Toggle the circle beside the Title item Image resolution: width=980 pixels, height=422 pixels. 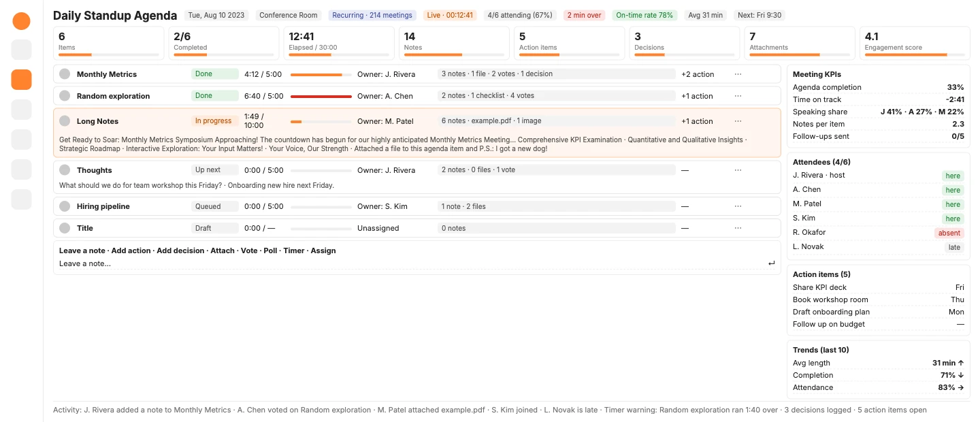(65, 228)
